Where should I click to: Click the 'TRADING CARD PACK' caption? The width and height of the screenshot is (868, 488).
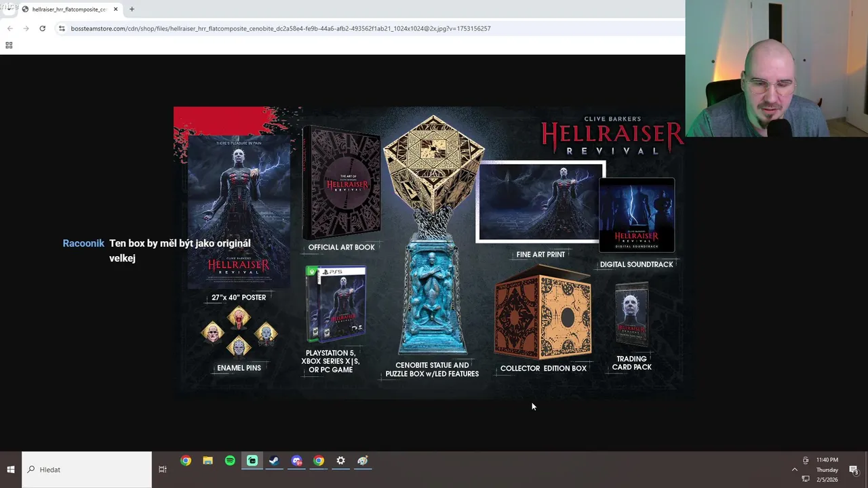631,363
